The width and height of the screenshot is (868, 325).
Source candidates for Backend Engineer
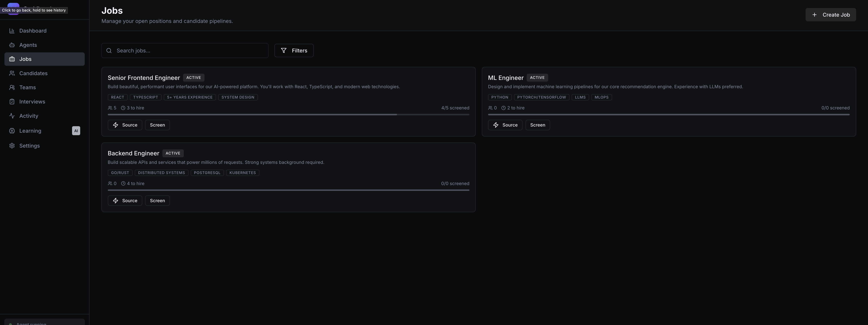125,201
